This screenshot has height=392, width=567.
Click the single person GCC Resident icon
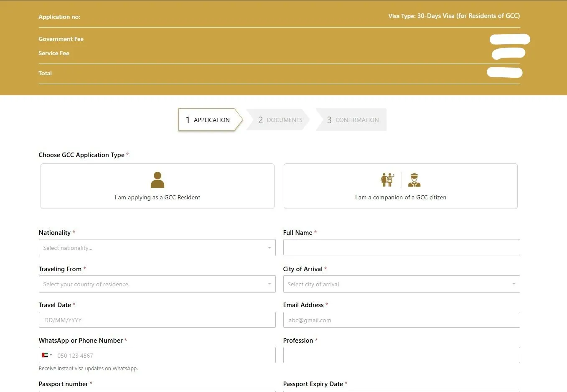[158, 180]
